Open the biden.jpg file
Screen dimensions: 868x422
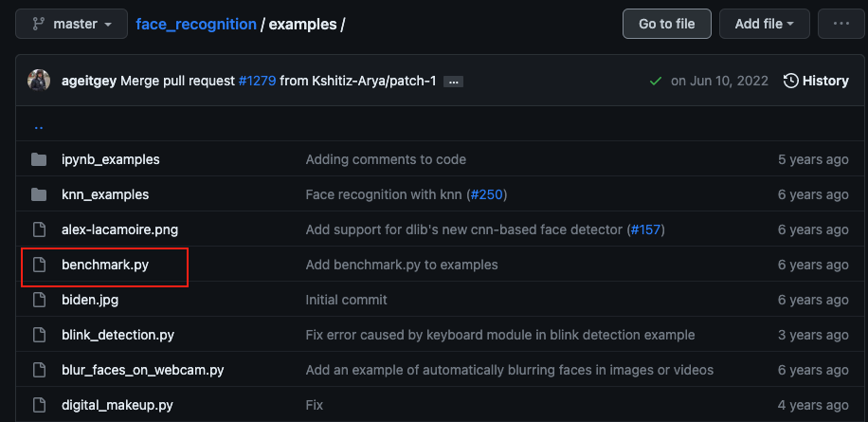click(90, 301)
